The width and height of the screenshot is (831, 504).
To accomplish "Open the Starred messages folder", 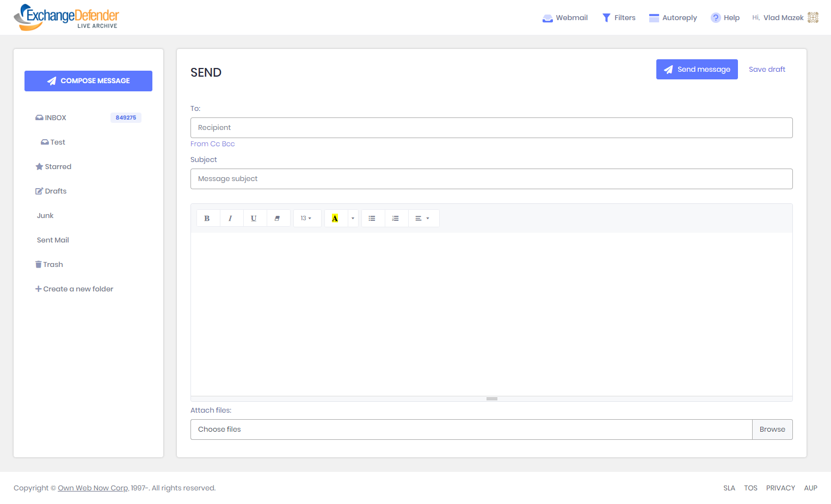I will [58, 166].
